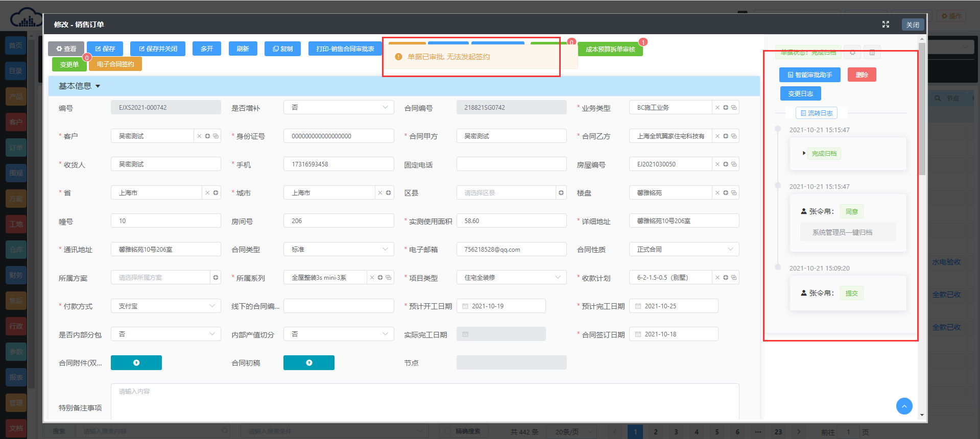
Task: Open the 流转日志 tab
Action: (817, 113)
